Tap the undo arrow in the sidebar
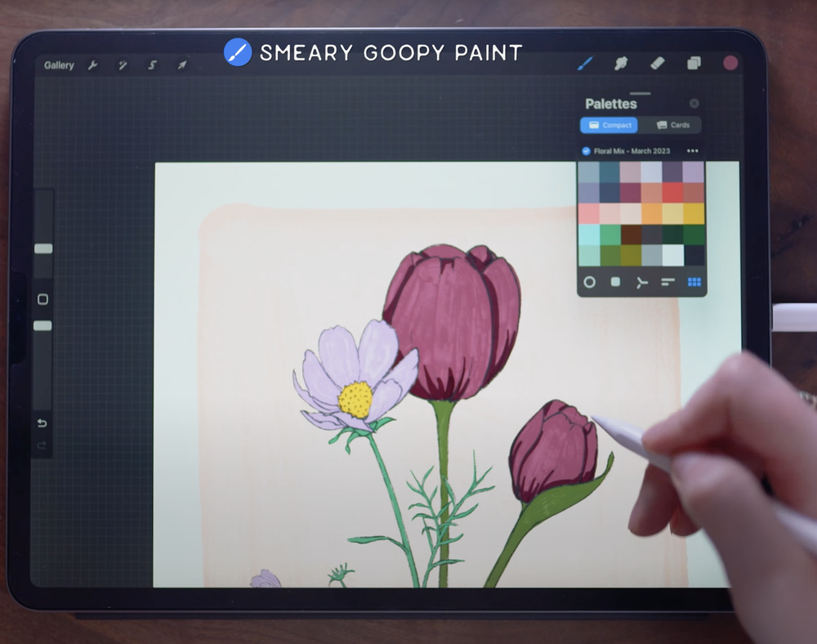This screenshot has height=644, width=817. [41, 423]
